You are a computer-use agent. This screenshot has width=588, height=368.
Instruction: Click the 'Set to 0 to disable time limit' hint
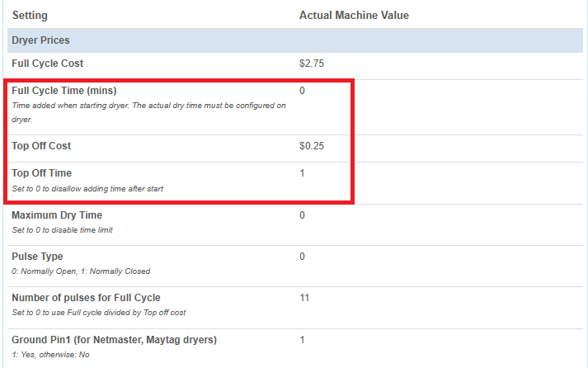click(62, 230)
